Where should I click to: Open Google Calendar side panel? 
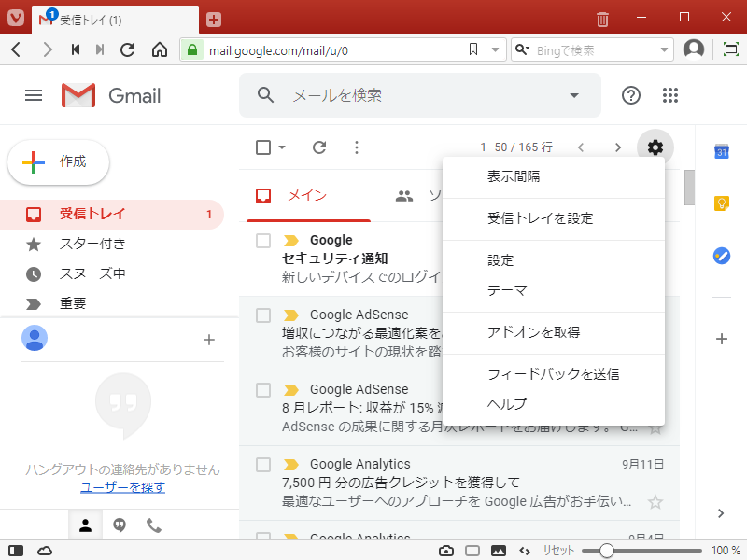(722, 151)
